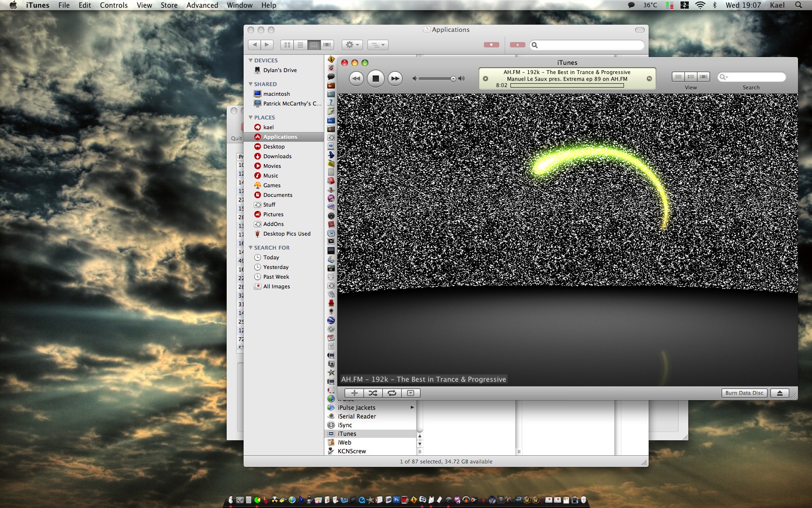Open Downloads in the Finder sidebar

click(x=284, y=156)
